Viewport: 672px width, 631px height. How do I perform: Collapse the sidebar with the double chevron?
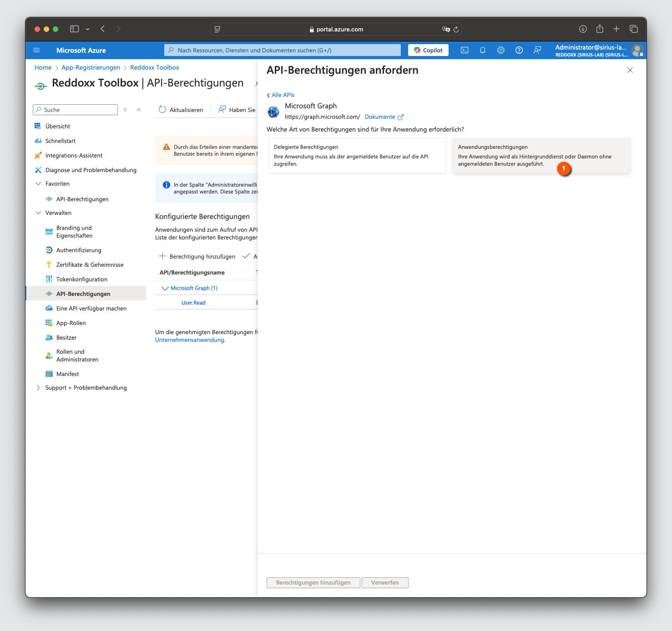(139, 110)
